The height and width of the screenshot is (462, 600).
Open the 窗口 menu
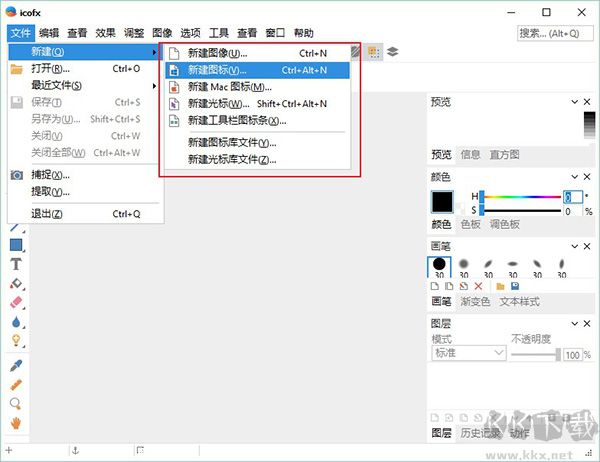click(275, 33)
